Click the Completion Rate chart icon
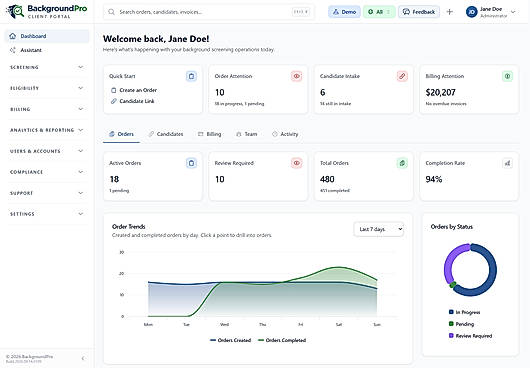This screenshot has width=530, height=368. 507,163
